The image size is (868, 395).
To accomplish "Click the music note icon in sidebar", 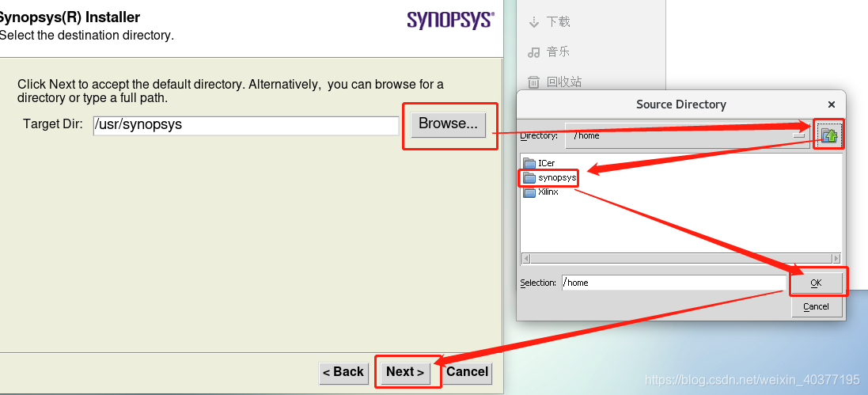I will click(x=533, y=52).
